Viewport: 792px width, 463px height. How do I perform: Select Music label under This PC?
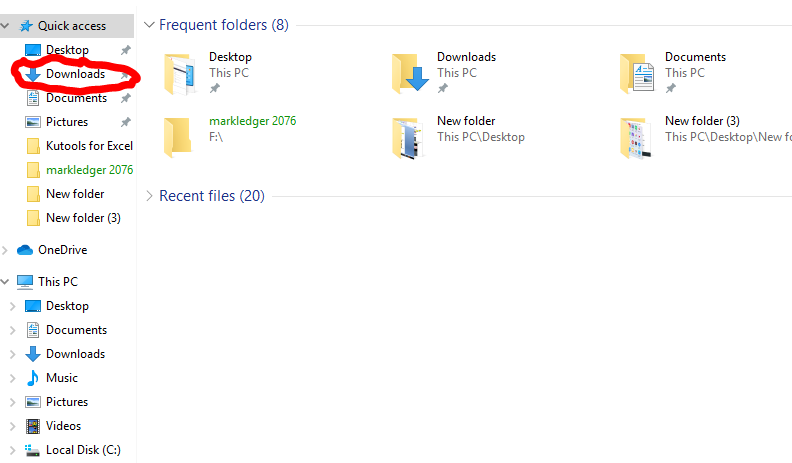point(62,378)
